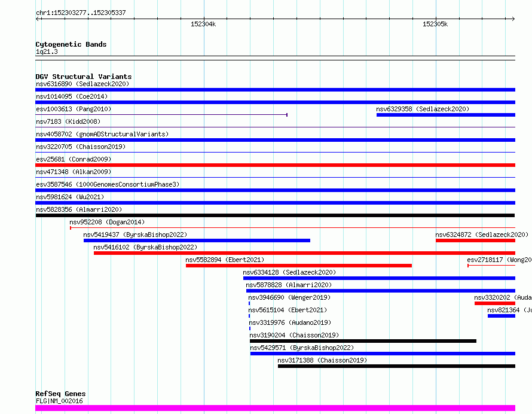Click variant nsv7183 (Kidd2008) label
532x414 pixels.
point(68,121)
